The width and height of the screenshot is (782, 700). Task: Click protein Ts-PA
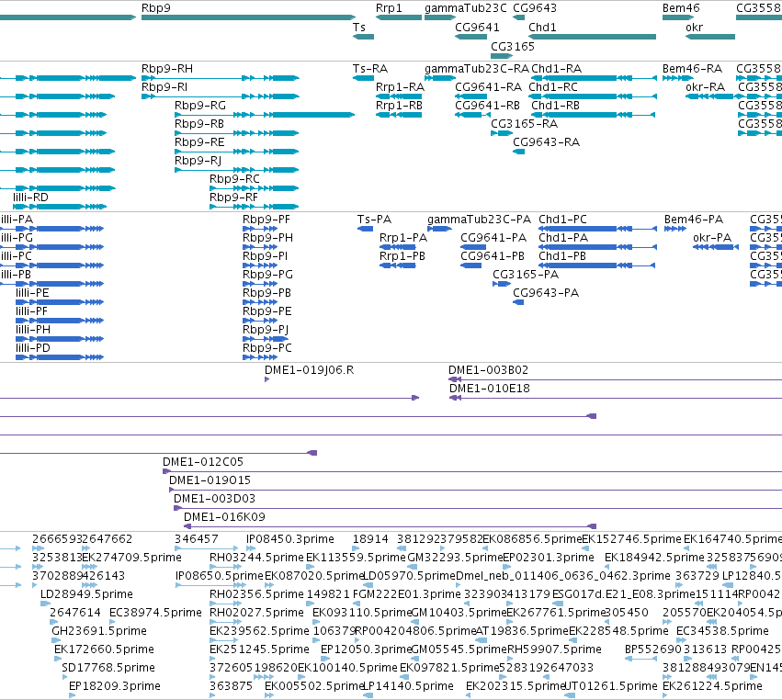374,220
